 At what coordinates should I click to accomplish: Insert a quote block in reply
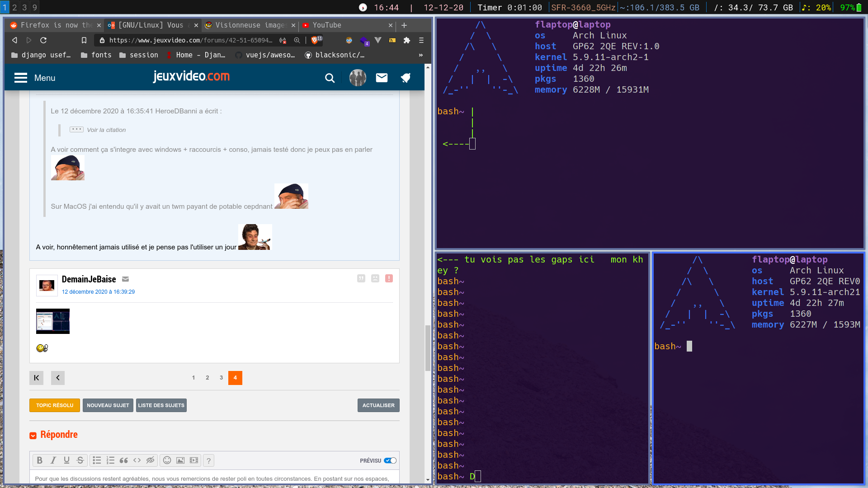pos(123,460)
